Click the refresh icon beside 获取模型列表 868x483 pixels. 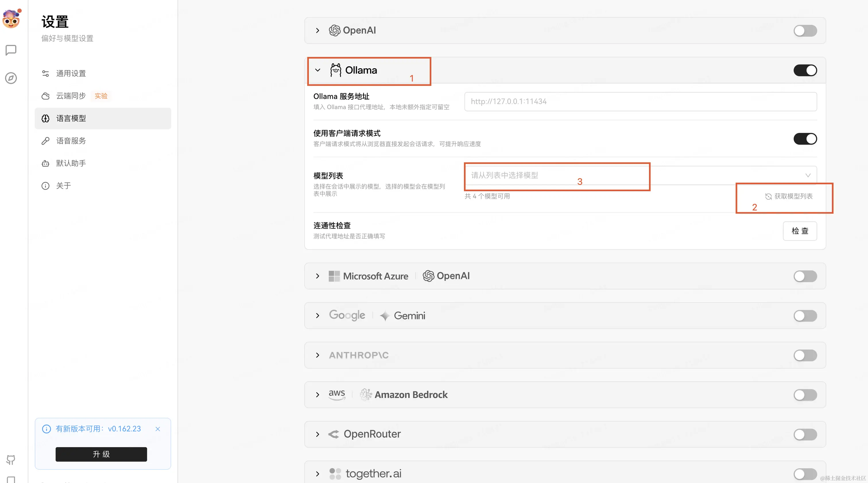click(768, 196)
